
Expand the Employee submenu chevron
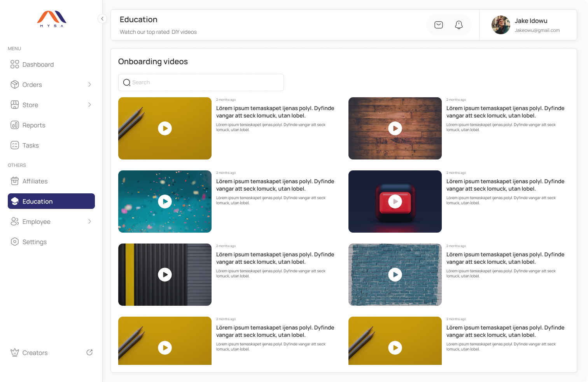pyautogui.click(x=89, y=221)
